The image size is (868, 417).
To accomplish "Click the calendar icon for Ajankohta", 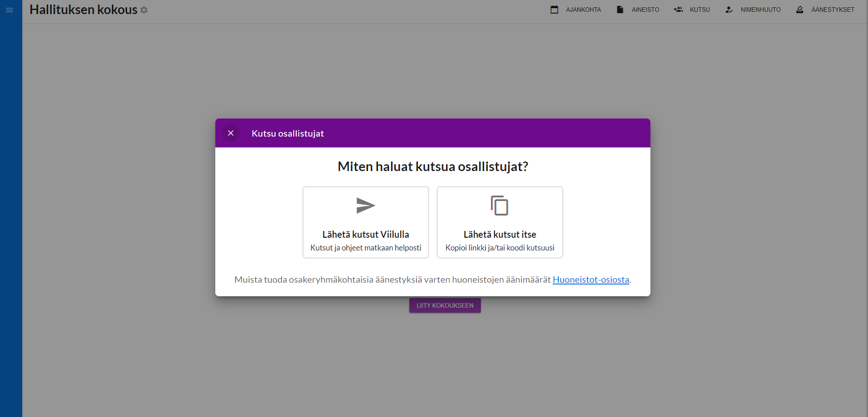I will pyautogui.click(x=554, y=10).
